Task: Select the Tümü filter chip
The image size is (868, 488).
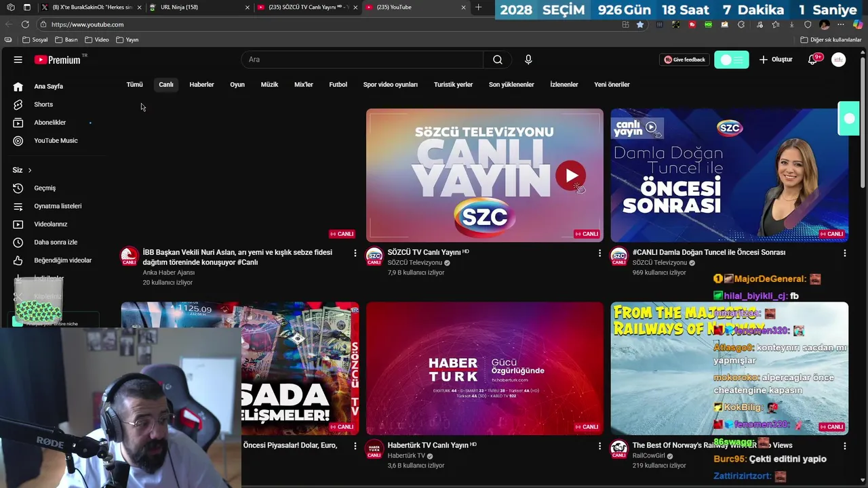Action: click(x=134, y=85)
